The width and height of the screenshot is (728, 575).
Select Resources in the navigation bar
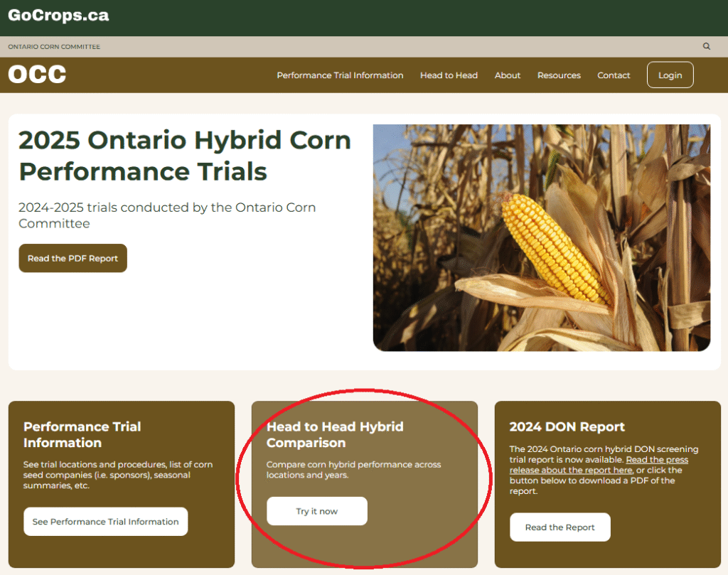(559, 75)
